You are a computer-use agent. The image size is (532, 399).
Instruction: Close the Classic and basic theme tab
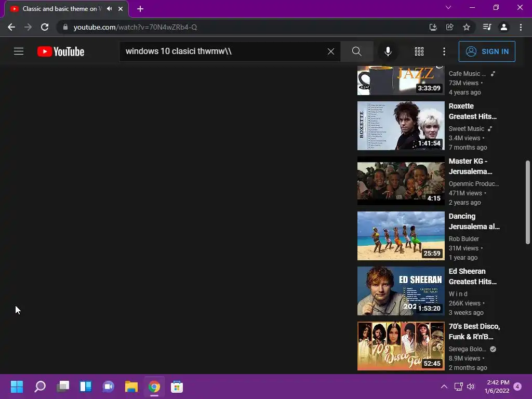click(121, 9)
